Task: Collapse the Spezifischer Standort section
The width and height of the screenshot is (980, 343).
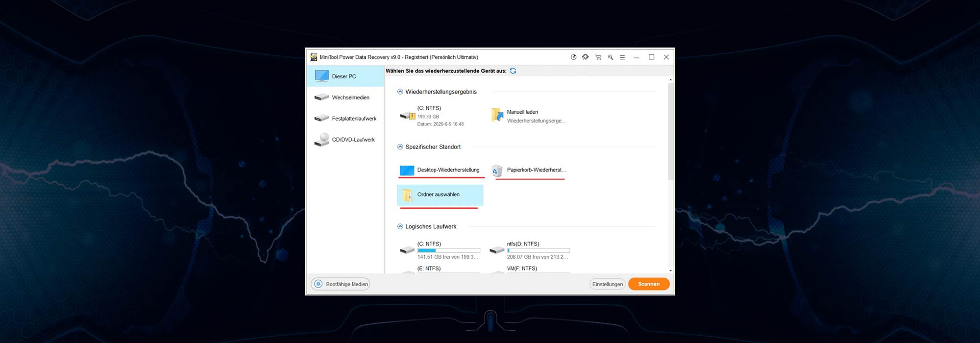Action: pyautogui.click(x=400, y=147)
